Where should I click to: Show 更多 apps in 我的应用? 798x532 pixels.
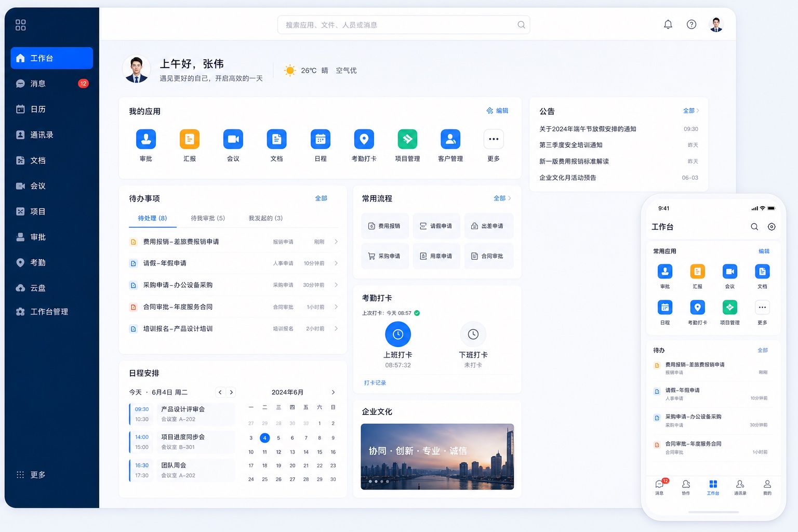click(494, 139)
